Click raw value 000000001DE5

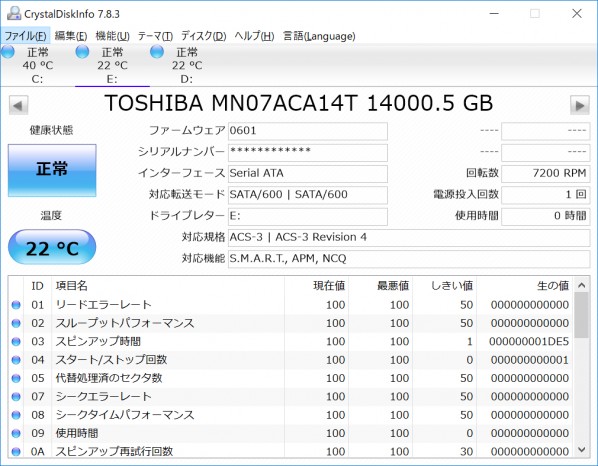point(529,341)
